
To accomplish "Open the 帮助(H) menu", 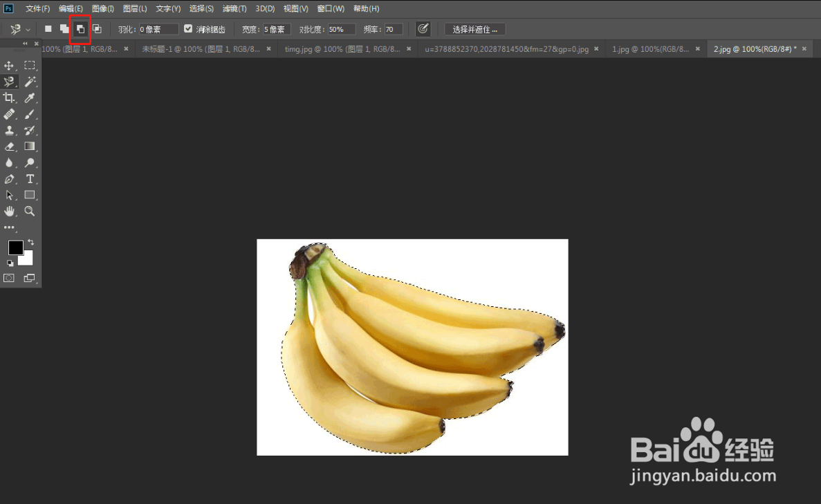I will [x=366, y=9].
